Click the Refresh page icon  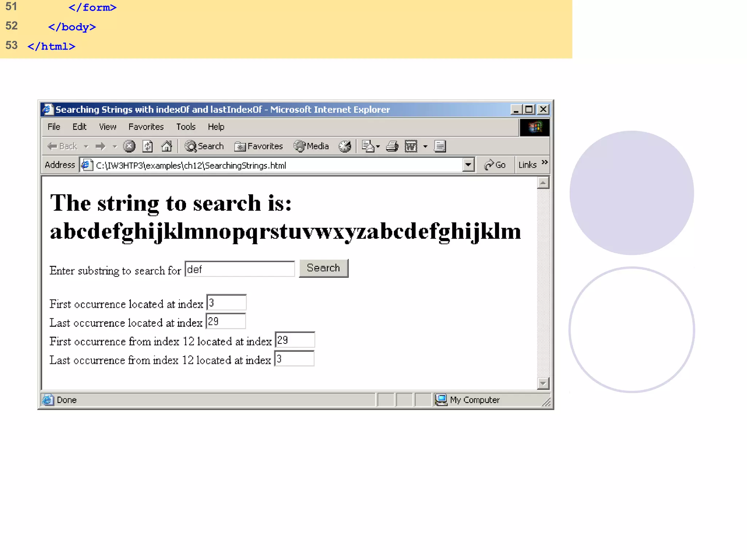pos(148,146)
